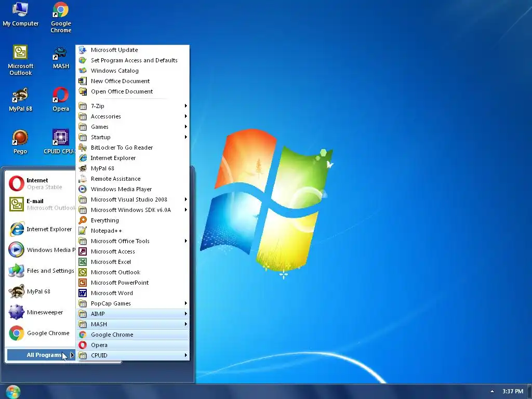
Task: Launch E-mail Microsoft Outlook pinned item
Action: 41,204
